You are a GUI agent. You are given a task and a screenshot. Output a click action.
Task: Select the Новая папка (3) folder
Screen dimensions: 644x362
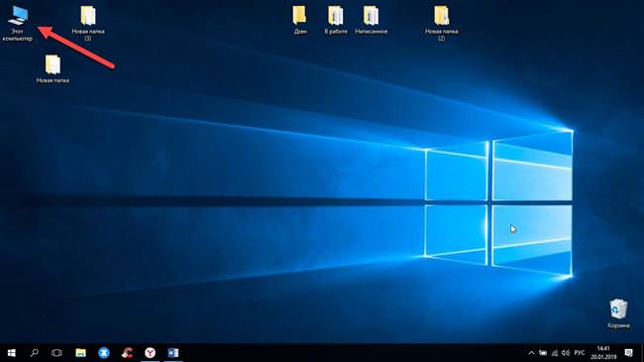pyautogui.click(x=88, y=24)
